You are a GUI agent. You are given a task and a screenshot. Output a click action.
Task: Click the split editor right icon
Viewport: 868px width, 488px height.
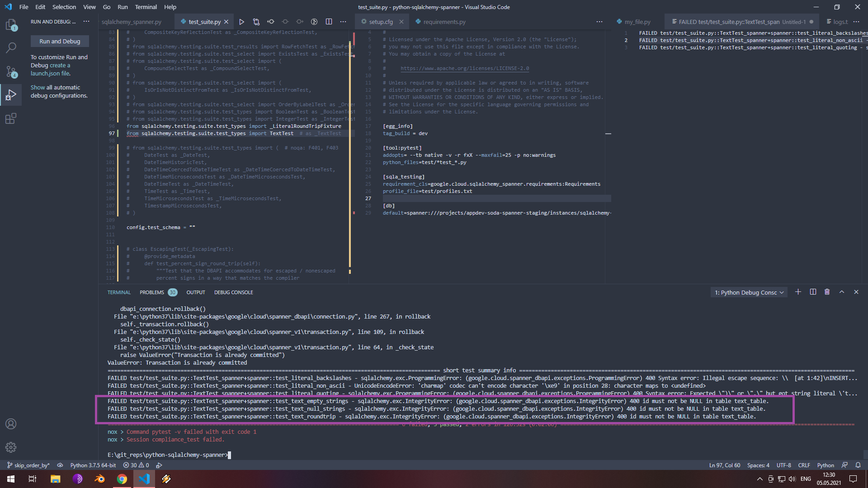(x=329, y=22)
